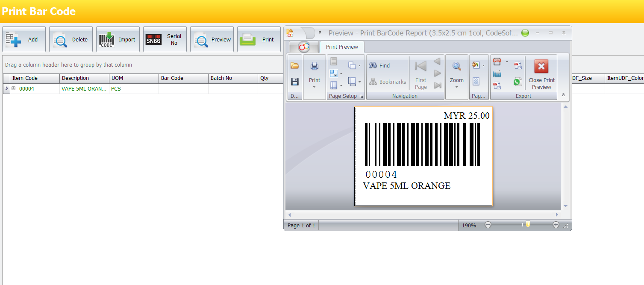Screen dimensions: 644x285
Task: Click Close Print Preview button
Action: tap(541, 74)
